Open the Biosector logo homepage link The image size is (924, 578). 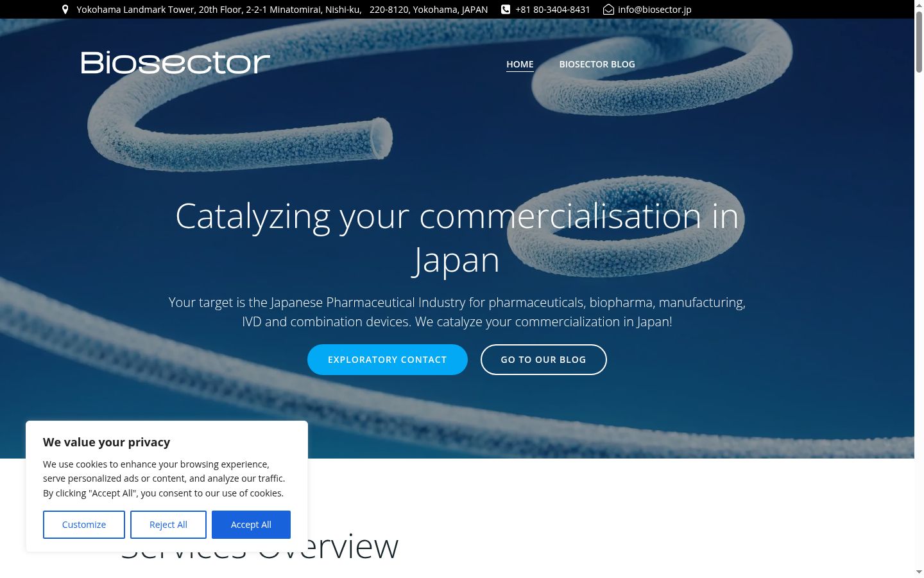[x=175, y=63]
